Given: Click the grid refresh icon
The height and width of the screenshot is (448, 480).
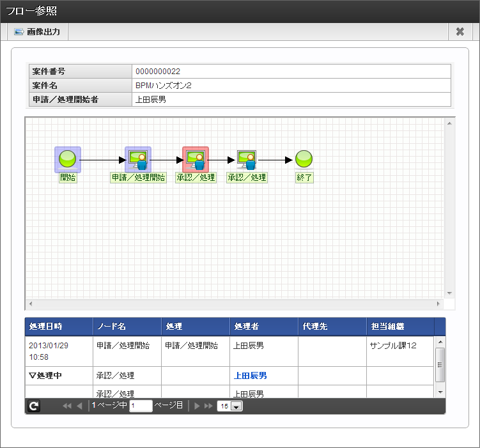Looking at the screenshot, I should 34,406.
